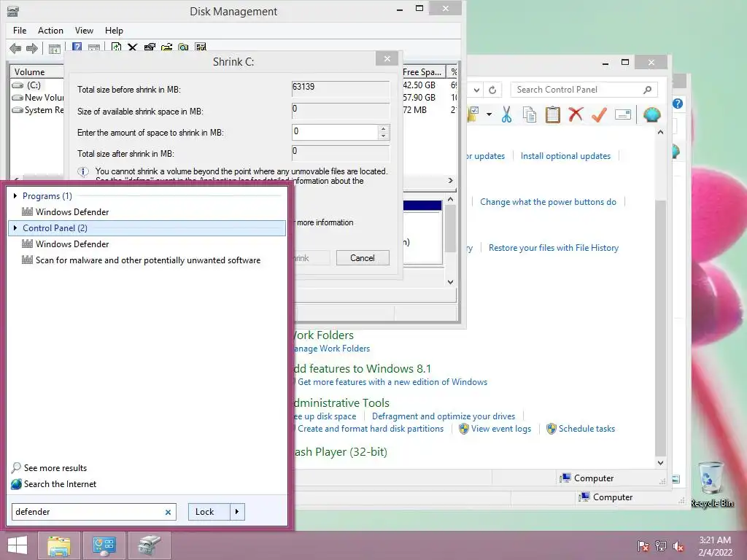Viewport: 747px width, 560px height.
Task: Open the address bar history dropdown in Control Panel
Action: pyautogui.click(x=476, y=90)
